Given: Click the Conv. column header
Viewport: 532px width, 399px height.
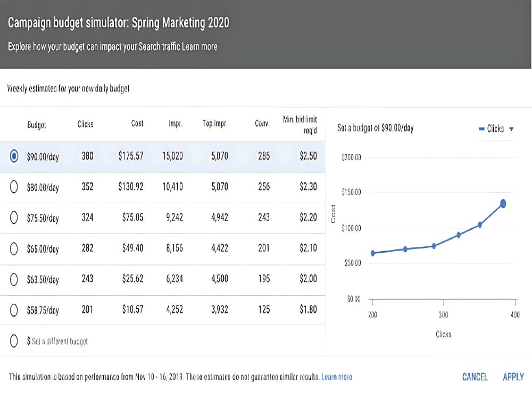Looking at the screenshot, I should tap(262, 123).
